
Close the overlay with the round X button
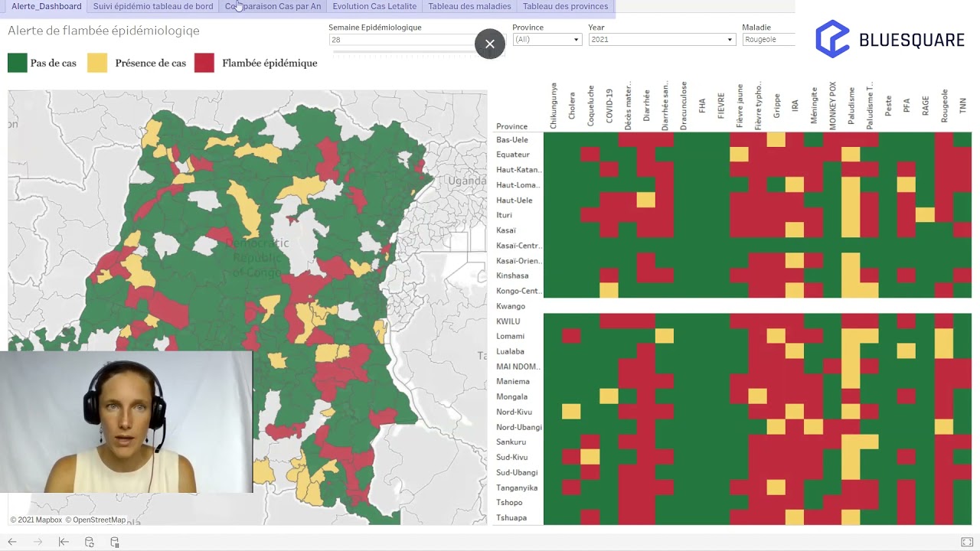[490, 44]
